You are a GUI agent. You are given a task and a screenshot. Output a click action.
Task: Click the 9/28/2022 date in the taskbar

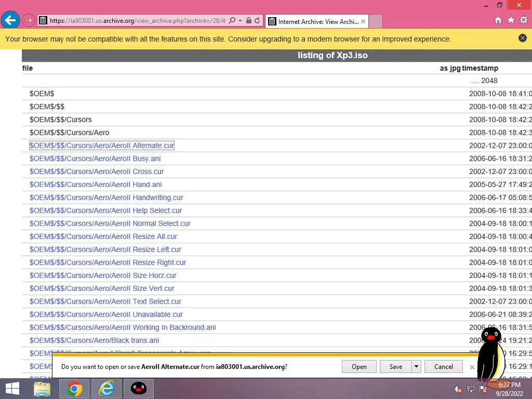509,394
